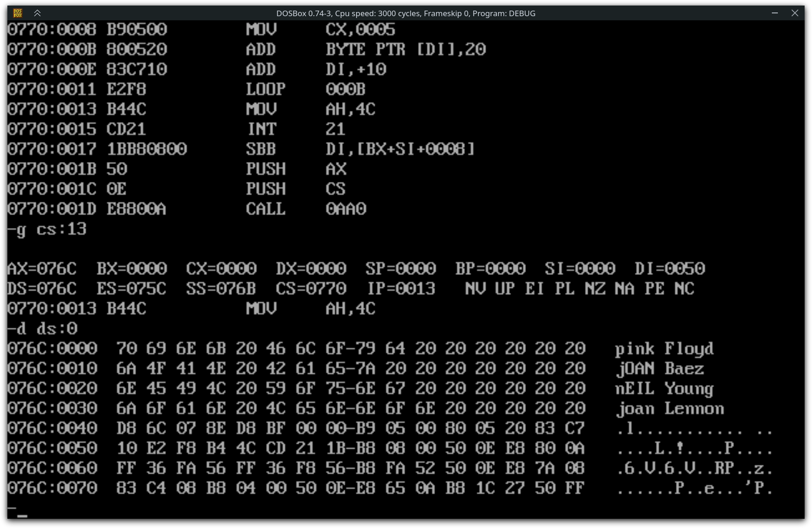Viewport: 812px width, 528px height.
Task: Click the dump address 076C:0050
Action: point(52,448)
